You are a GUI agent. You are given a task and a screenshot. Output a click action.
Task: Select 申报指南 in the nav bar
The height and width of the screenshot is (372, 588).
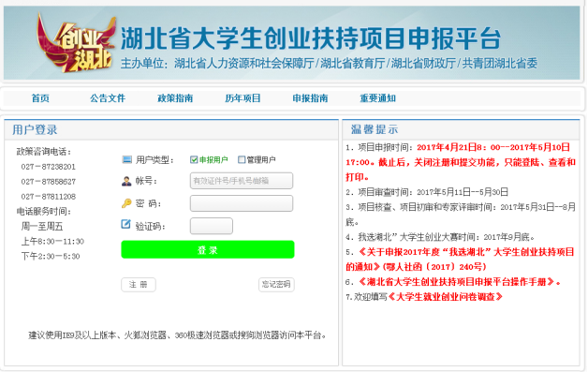pos(310,98)
